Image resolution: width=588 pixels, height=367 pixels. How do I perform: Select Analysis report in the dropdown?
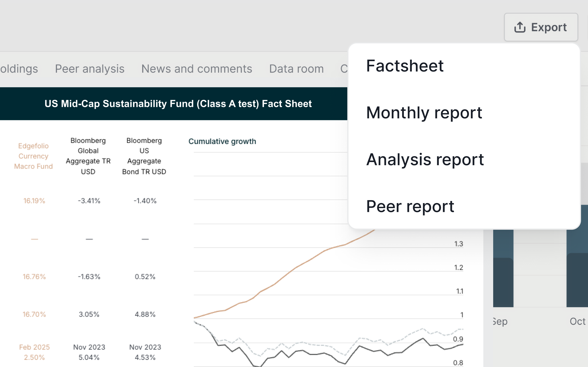tap(425, 159)
